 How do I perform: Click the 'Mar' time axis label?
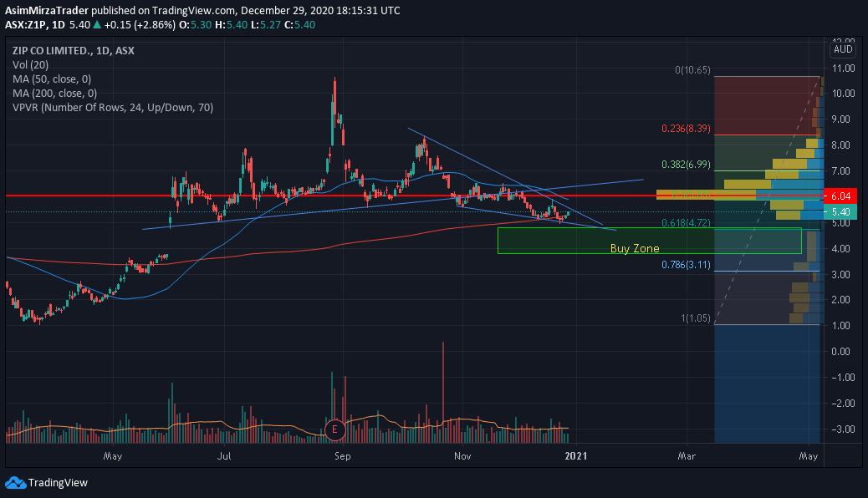687,456
